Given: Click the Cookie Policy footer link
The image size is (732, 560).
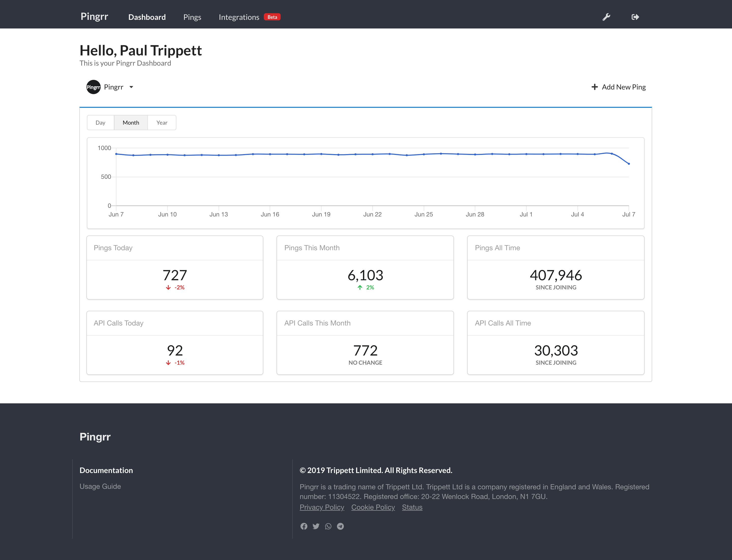Looking at the screenshot, I should pyautogui.click(x=373, y=507).
